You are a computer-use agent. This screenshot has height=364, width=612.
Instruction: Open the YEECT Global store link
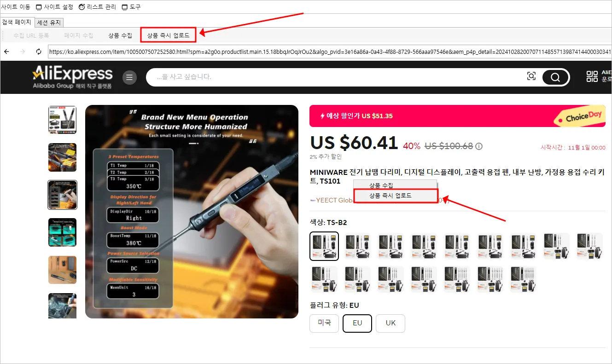(332, 201)
